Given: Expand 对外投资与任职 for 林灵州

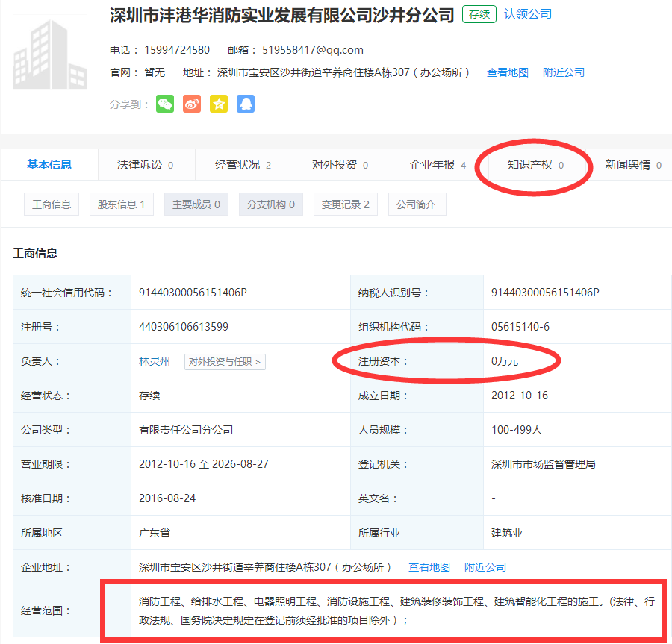Looking at the screenshot, I should coord(225,362).
